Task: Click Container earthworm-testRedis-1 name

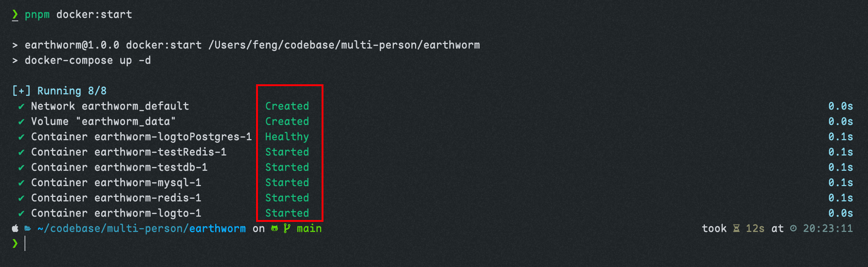Action: [x=129, y=152]
